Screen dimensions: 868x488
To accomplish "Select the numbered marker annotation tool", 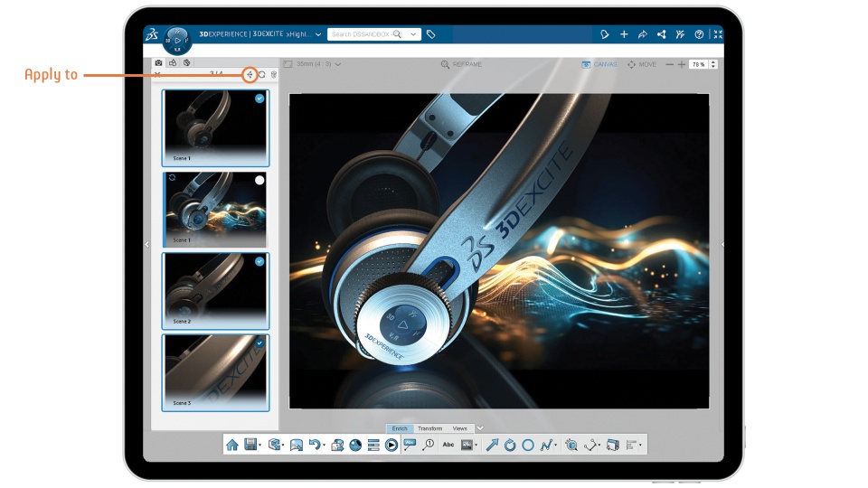I will [429, 445].
